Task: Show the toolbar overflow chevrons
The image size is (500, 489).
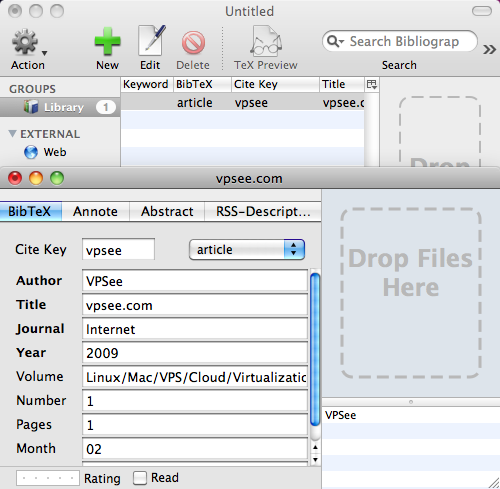Action: (489, 50)
